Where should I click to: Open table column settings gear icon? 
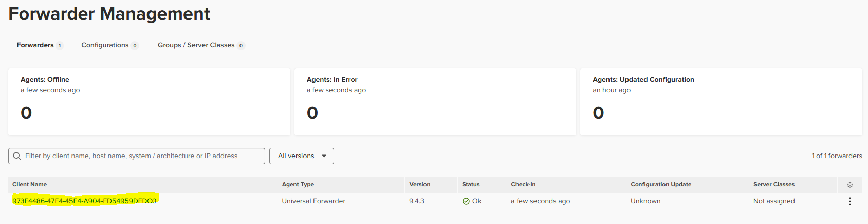850,185
